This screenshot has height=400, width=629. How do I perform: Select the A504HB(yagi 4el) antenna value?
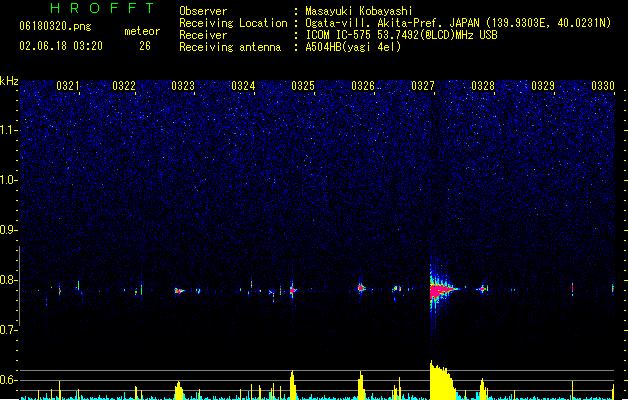(x=353, y=47)
